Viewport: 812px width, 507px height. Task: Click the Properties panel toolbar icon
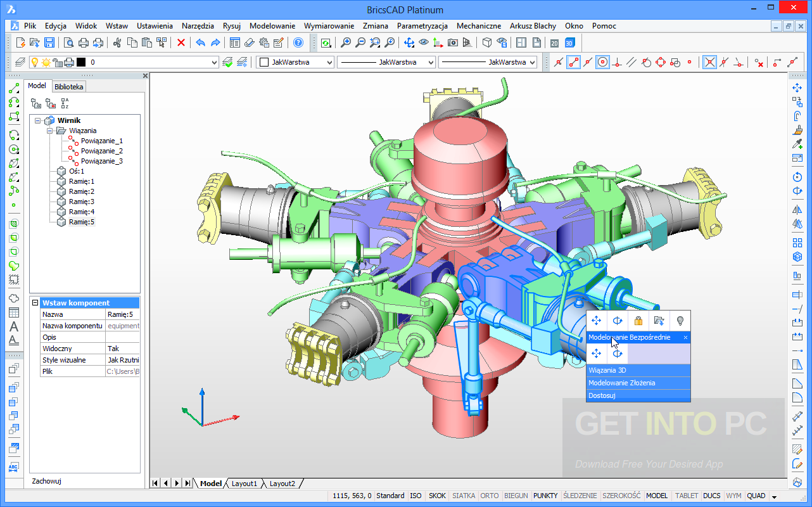pos(234,42)
